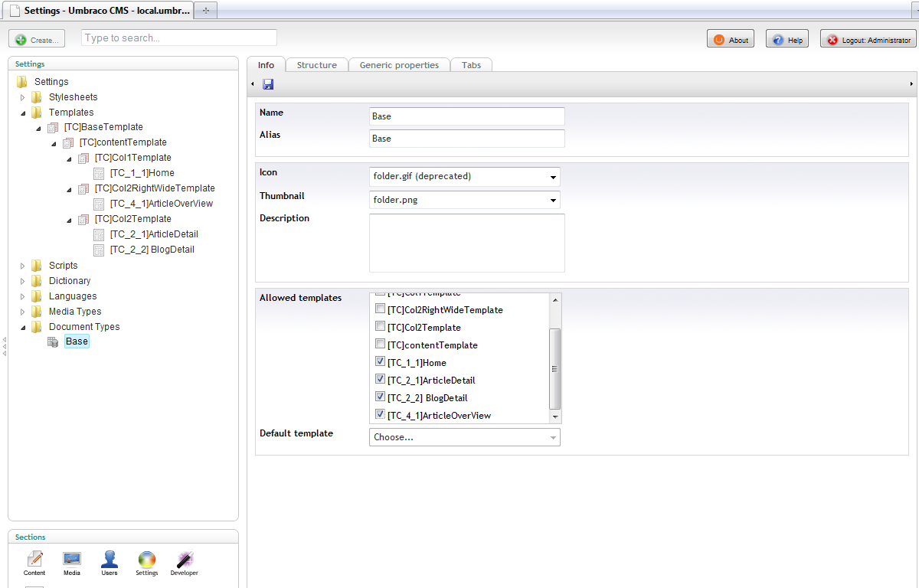Viewport: 919px width, 588px height.
Task: Click the About button
Action: tap(731, 40)
